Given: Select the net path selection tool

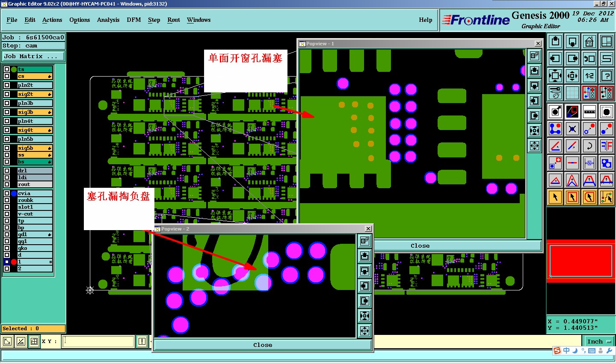Looking at the screenshot, I should click(x=607, y=197).
